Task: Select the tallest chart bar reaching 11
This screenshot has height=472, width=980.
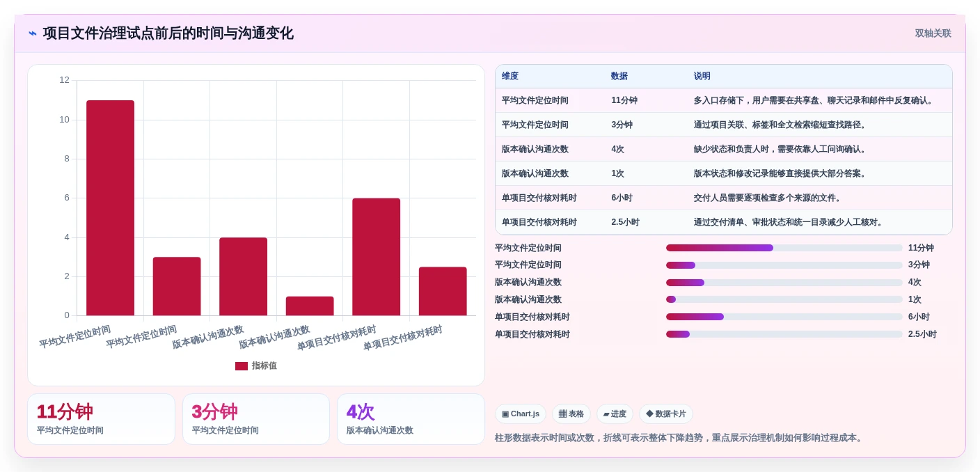Action: point(110,208)
